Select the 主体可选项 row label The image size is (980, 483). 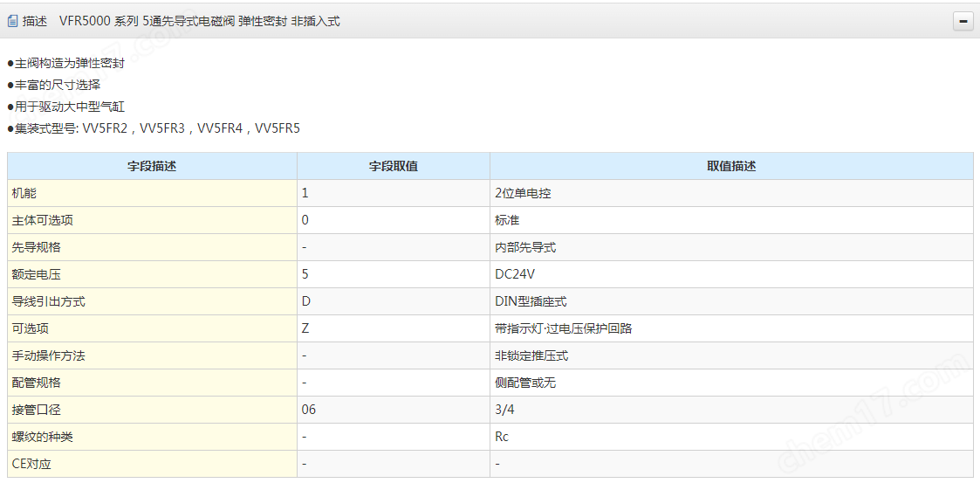point(152,220)
